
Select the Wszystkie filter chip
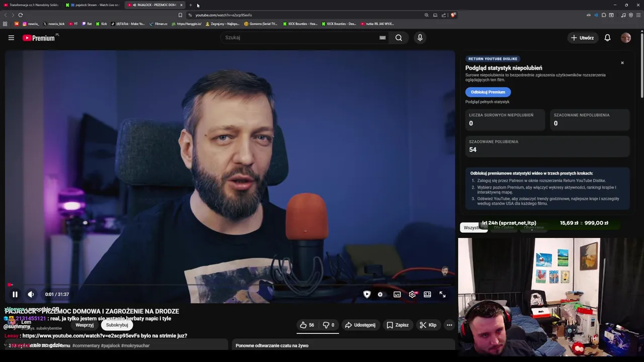pos(473,228)
